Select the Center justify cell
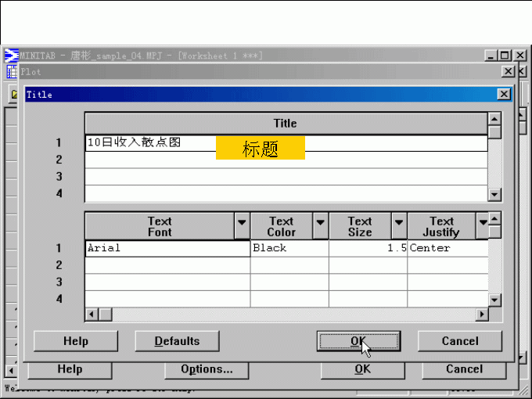 (447, 248)
